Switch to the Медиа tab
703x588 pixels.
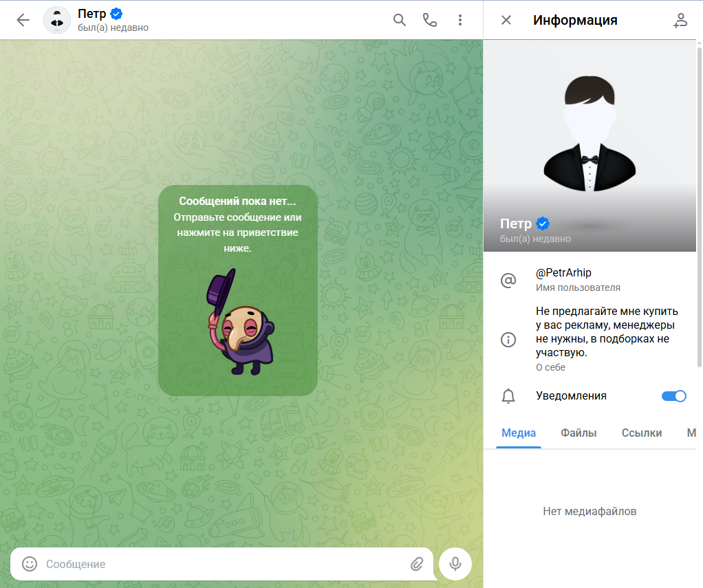click(518, 433)
